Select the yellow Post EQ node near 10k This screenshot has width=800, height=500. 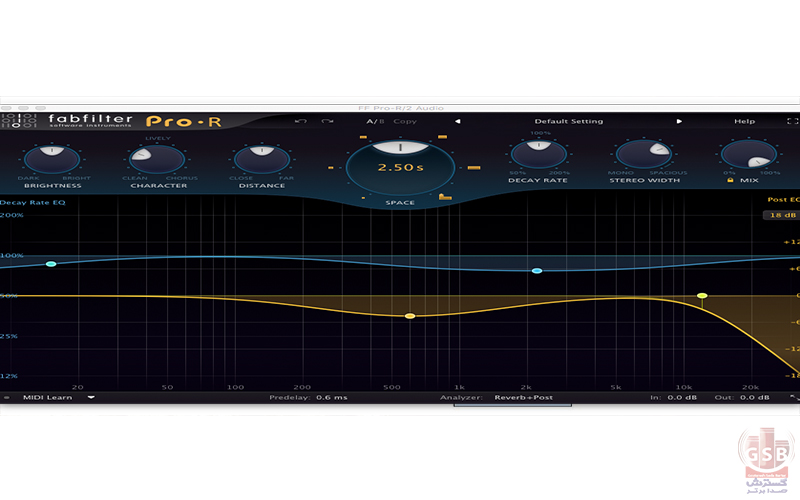(702, 296)
